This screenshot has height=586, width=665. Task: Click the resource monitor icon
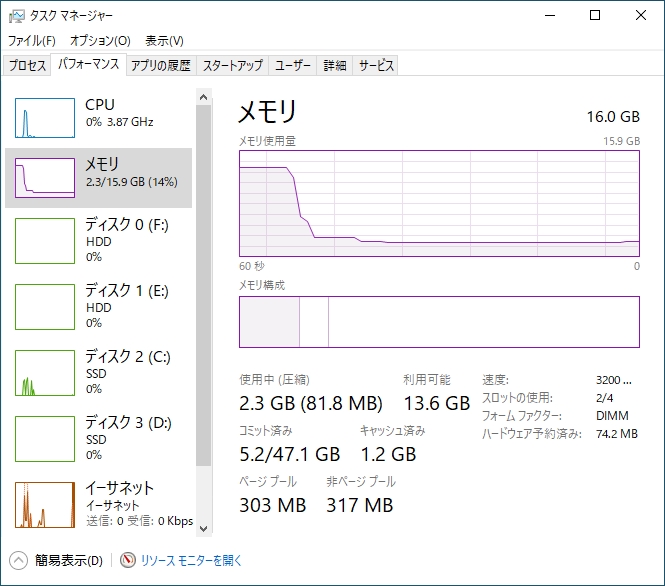click(x=128, y=561)
